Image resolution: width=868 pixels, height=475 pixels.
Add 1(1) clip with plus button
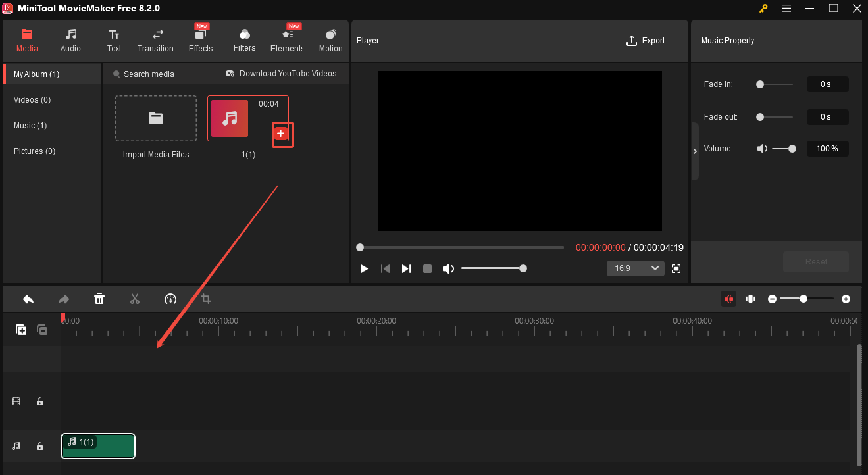point(281,134)
